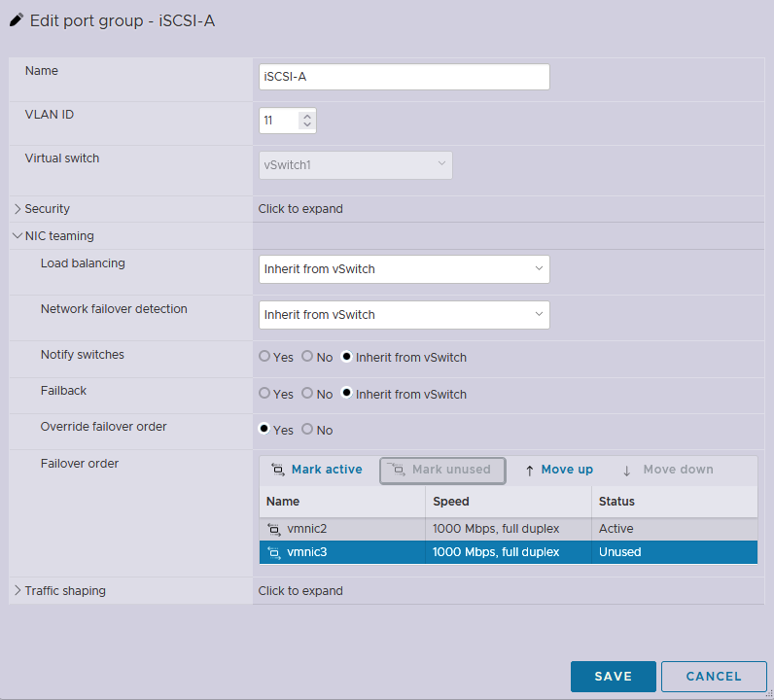Click the vmnic2 adapter icon
The image size is (774, 700).
click(273, 529)
